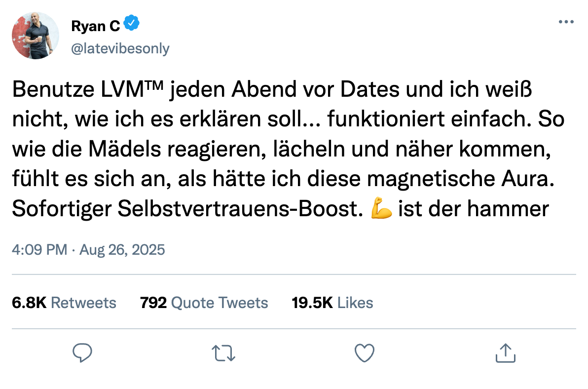Viewport: 588px width, 389px height.
Task: Open Ryan C's profile picture
Action: click(x=36, y=36)
